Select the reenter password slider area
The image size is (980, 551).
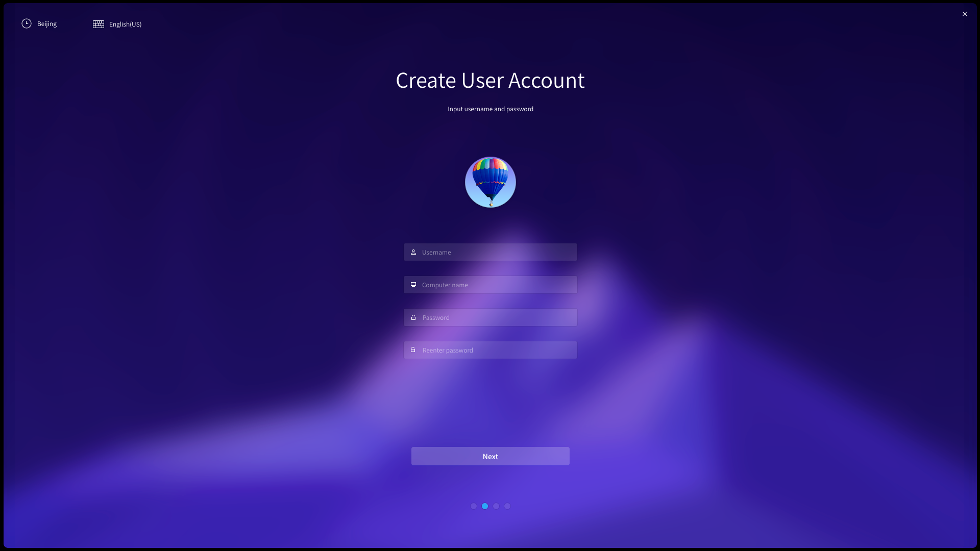click(x=490, y=350)
